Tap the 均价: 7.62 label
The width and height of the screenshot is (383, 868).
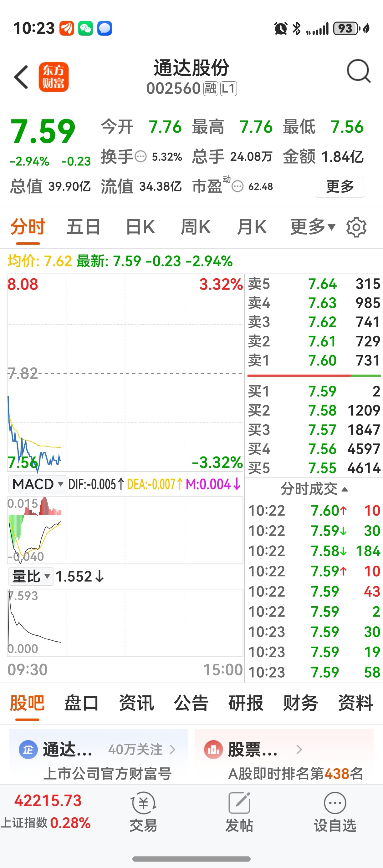click(x=40, y=261)
